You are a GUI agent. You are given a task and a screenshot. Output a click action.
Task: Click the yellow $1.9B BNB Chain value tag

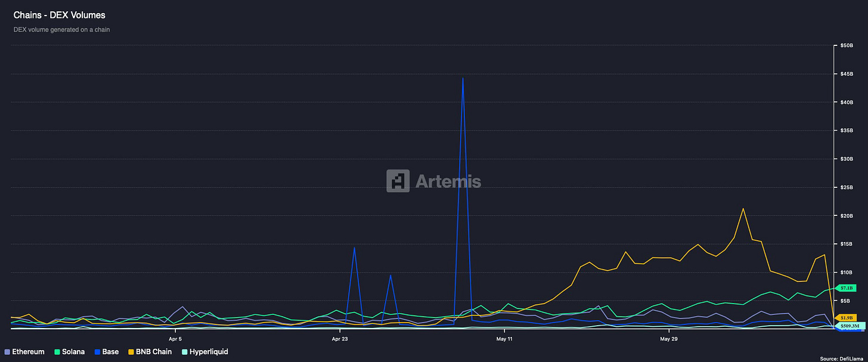(x=847, y=318)
